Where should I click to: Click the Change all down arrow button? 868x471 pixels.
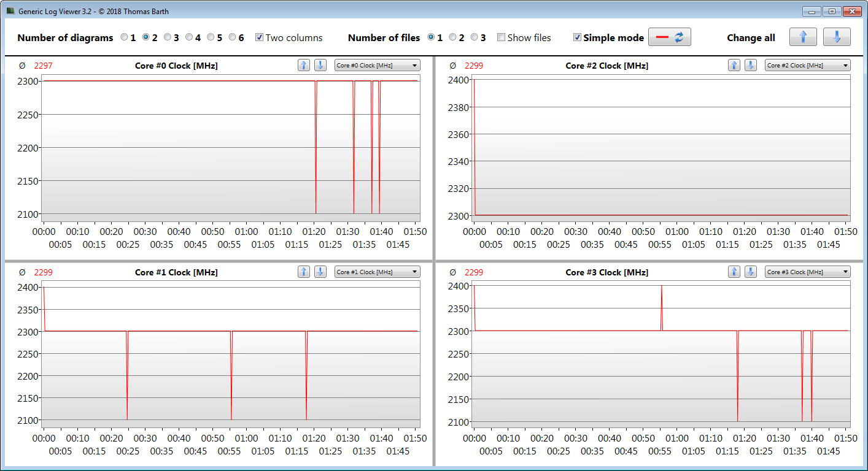pyautogui.click(x=837, y=37)
